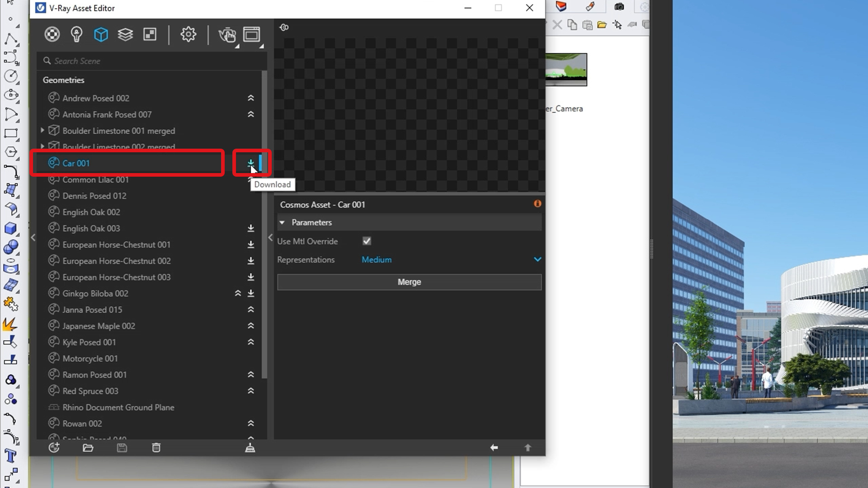Screen dimensions: 868x488
Task: Search scene assets using search field
Action: [x=151, y=60]
